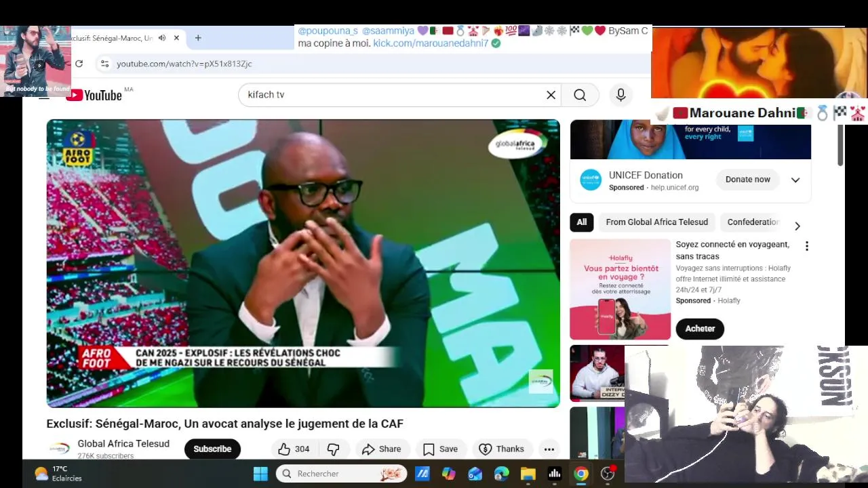The width and height of the screenshot is (868, 488).
Task: Open the UNICEF logo icon
Action: pyautogui.click(x=591, y=180)
